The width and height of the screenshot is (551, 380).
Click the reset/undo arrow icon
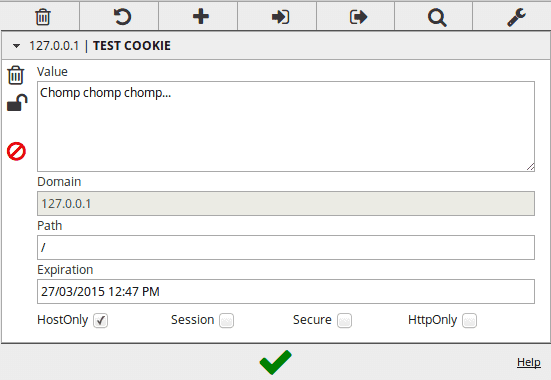(122, 17)
